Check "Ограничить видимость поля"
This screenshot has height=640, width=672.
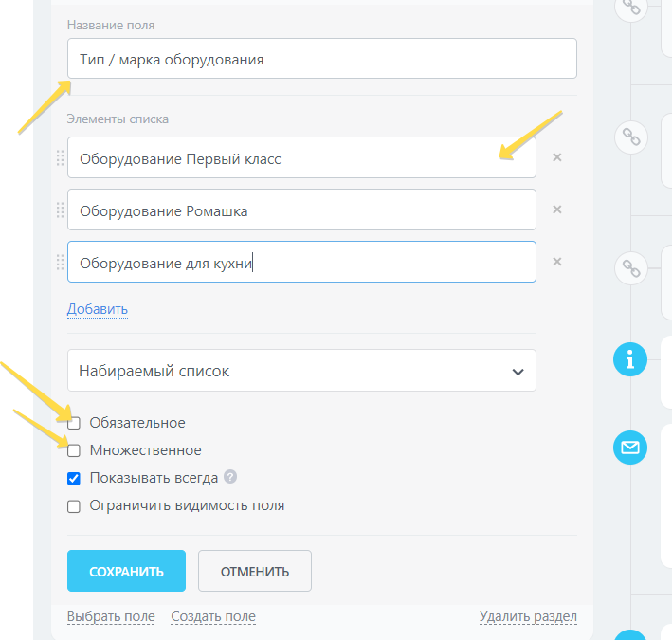(x=74, y=505)
